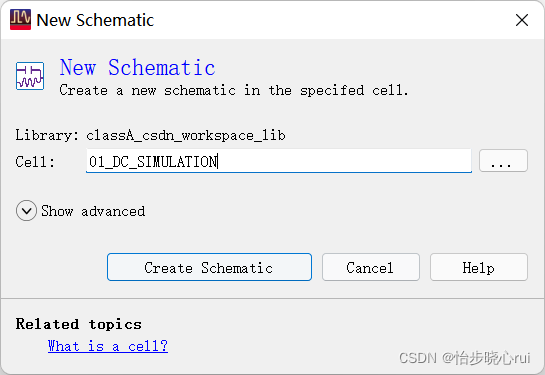Follow the 'What is a cell?' link

point(108,346)
